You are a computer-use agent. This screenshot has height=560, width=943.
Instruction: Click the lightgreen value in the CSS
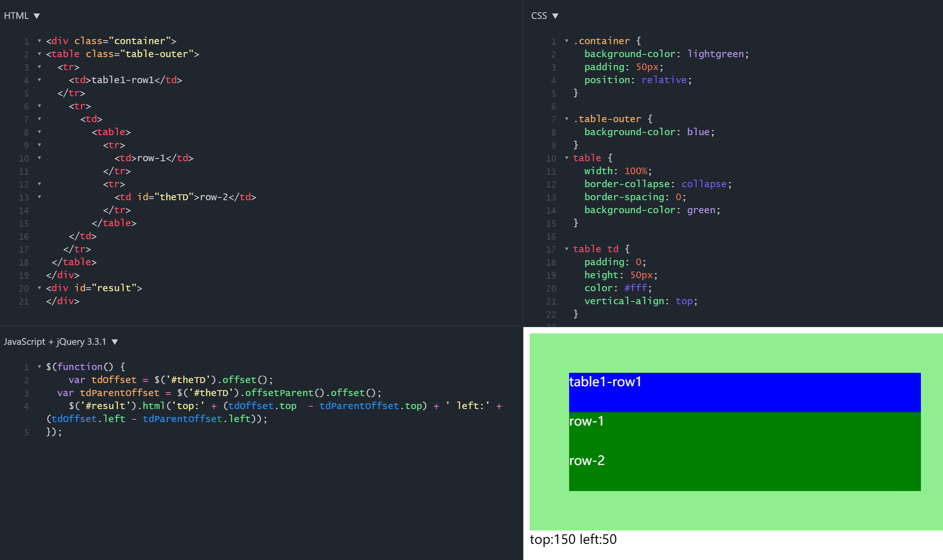pos(715,54)
